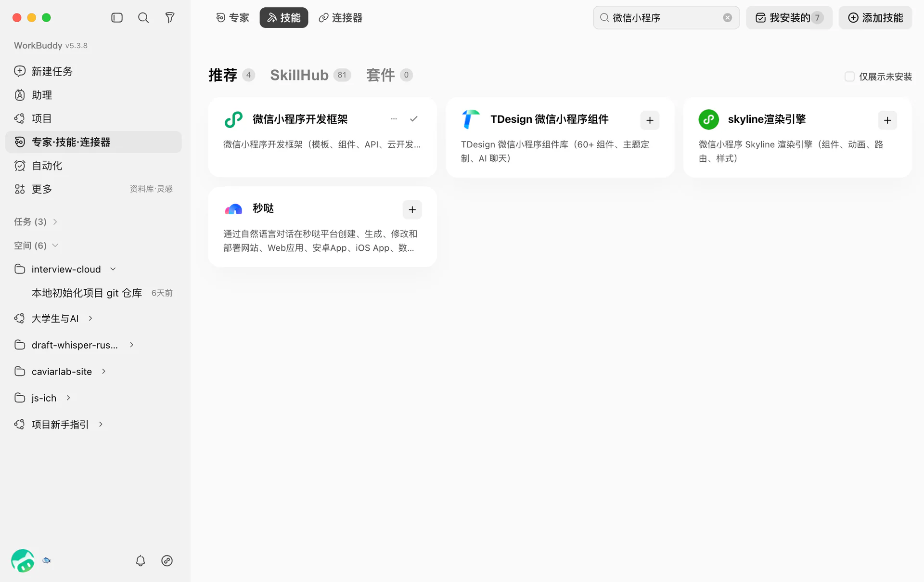The image size is (924, 582).
Task: Open the 助理 assistant item
Action: [x=94, y=95]
